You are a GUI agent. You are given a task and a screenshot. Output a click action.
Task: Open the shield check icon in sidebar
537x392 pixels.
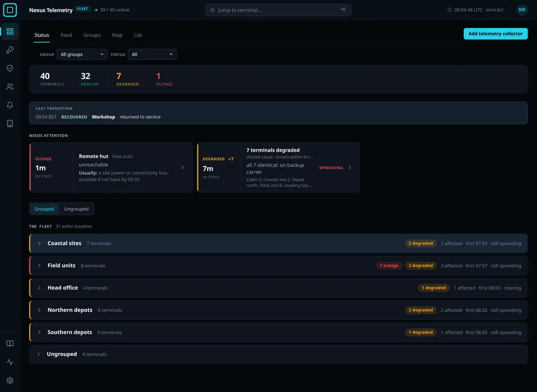10,68
